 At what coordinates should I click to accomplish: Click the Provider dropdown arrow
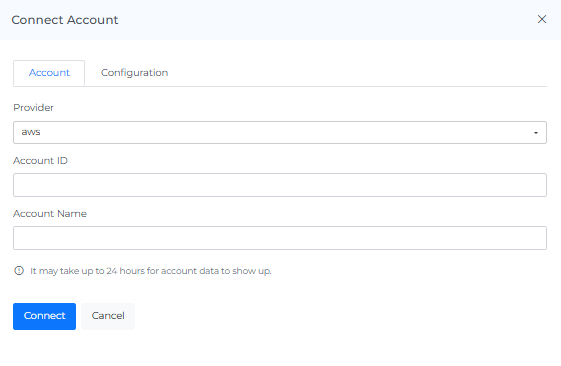[x=536, y=133]
